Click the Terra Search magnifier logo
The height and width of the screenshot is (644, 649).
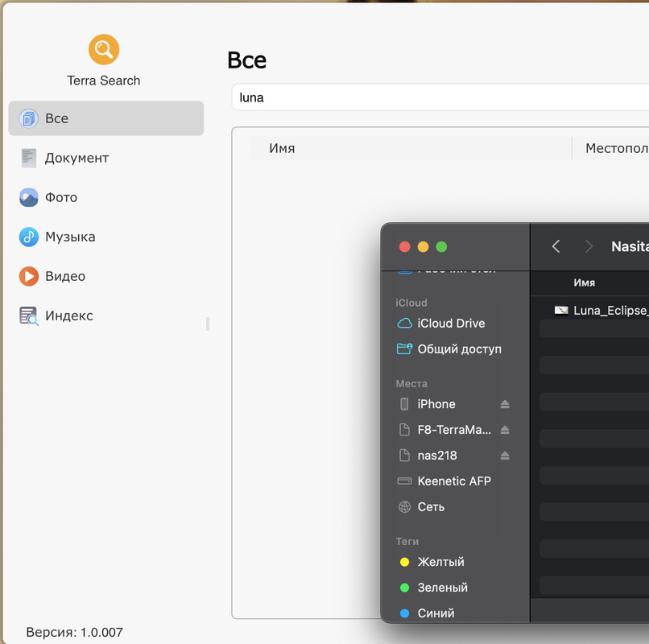(104, 50)
